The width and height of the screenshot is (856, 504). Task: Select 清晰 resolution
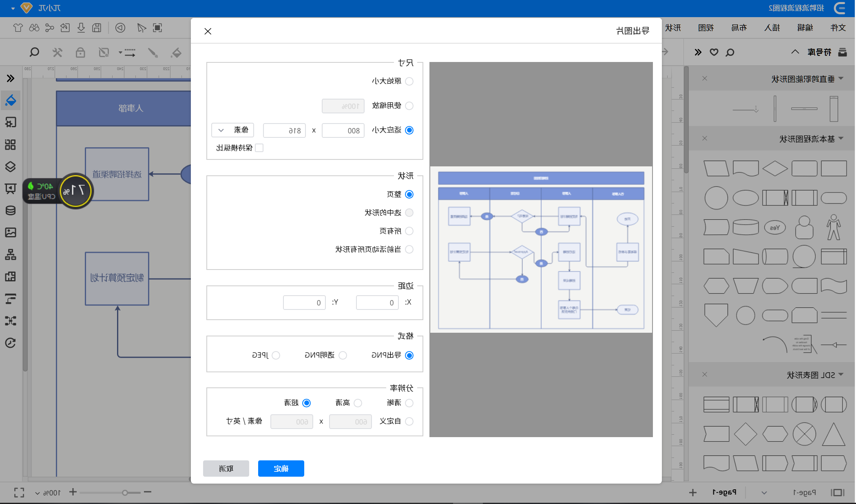tap(409, 403)
